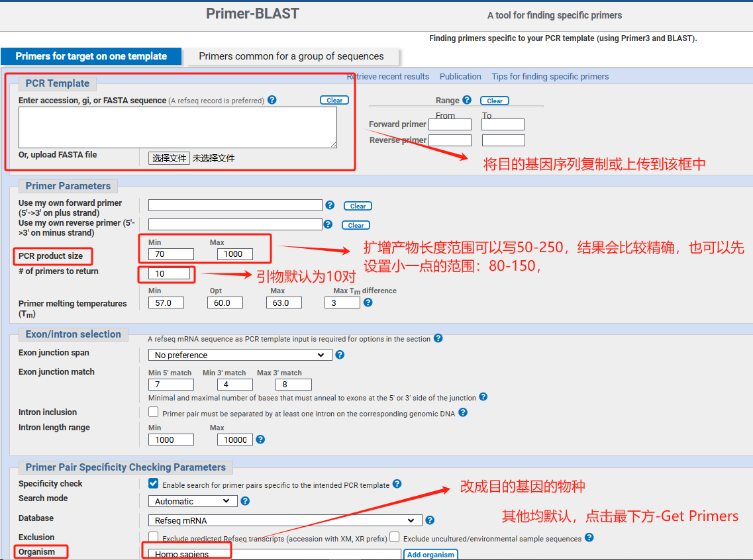
Task: Open help icon beside Range label
Action: coord(467,100)
